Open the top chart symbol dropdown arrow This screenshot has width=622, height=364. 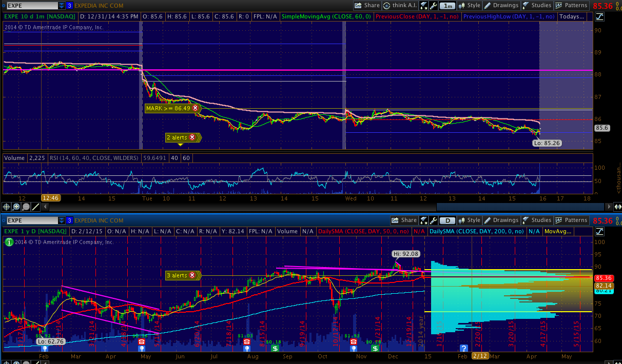(x=62, y=6)
